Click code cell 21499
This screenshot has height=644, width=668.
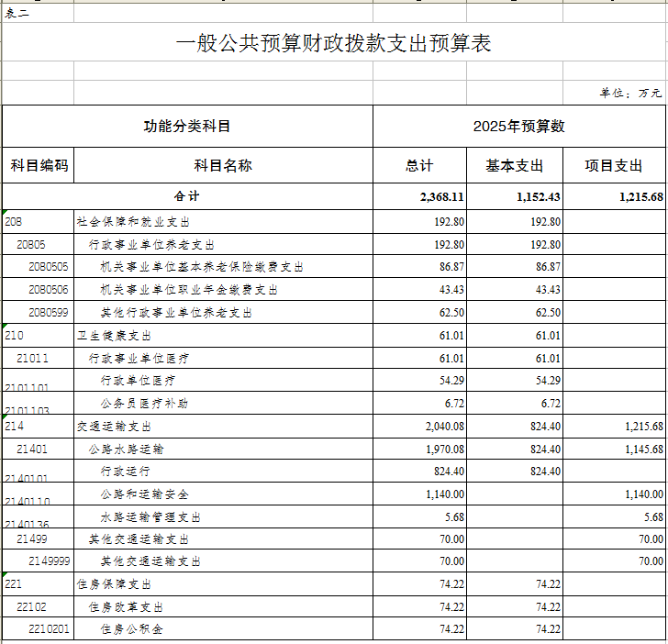click(x=39, y=539)
